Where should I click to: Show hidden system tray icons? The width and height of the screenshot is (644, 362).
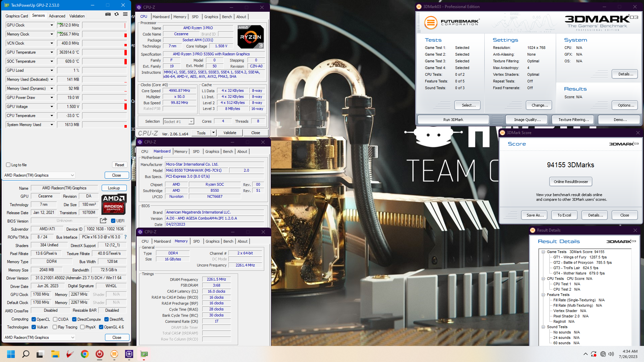(x=585, y=354)
